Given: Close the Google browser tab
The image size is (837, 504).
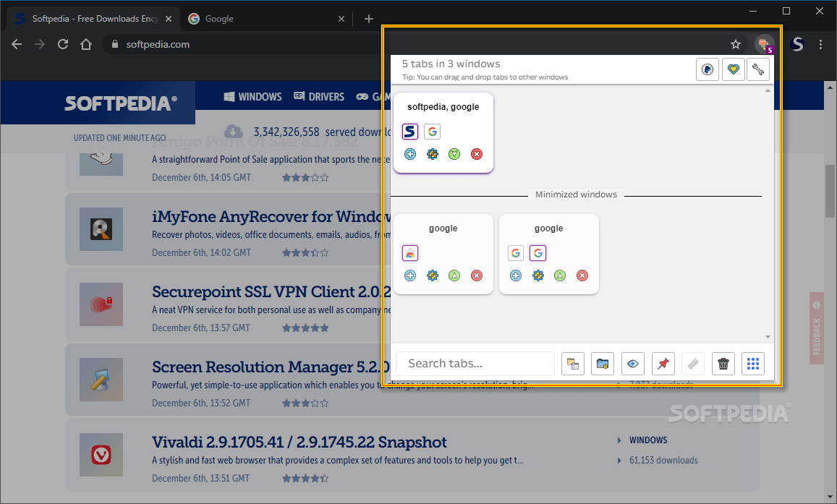Looking at the screenshot, I should (x=341, y=19).
